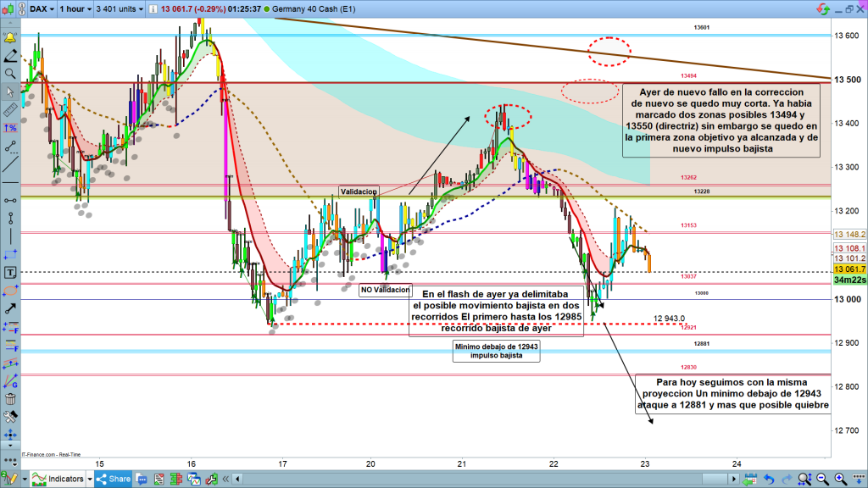Click the undo arrow icon

(771, 480)
